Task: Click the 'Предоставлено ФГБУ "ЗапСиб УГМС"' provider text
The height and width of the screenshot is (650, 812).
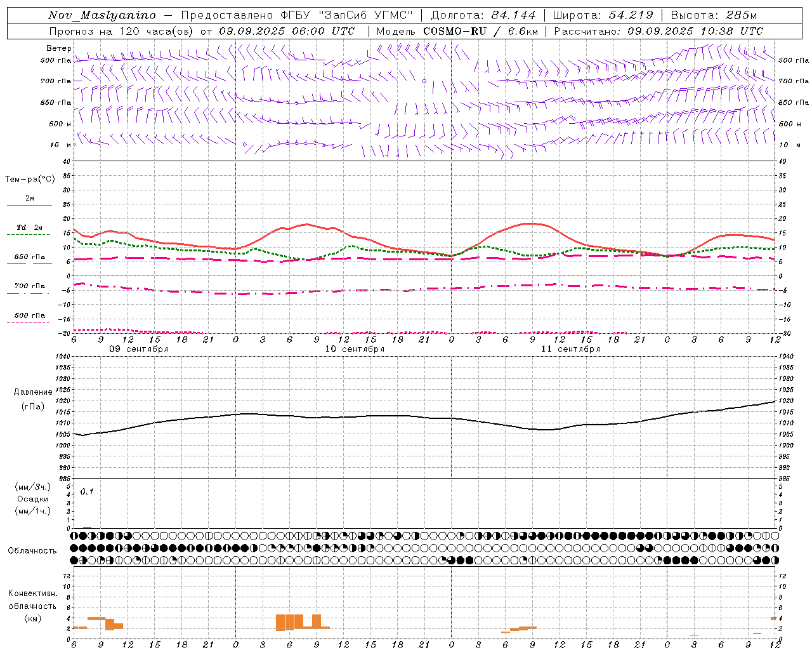Action: [x=297, y=15]
